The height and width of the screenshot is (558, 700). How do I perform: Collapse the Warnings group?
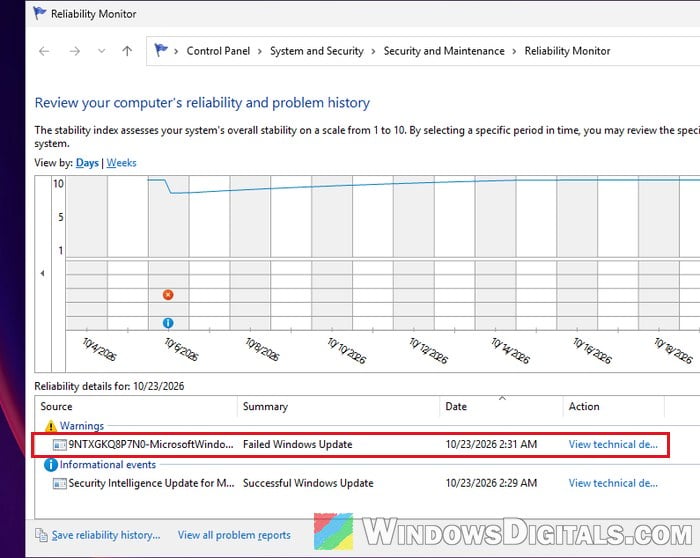(82, 426)
